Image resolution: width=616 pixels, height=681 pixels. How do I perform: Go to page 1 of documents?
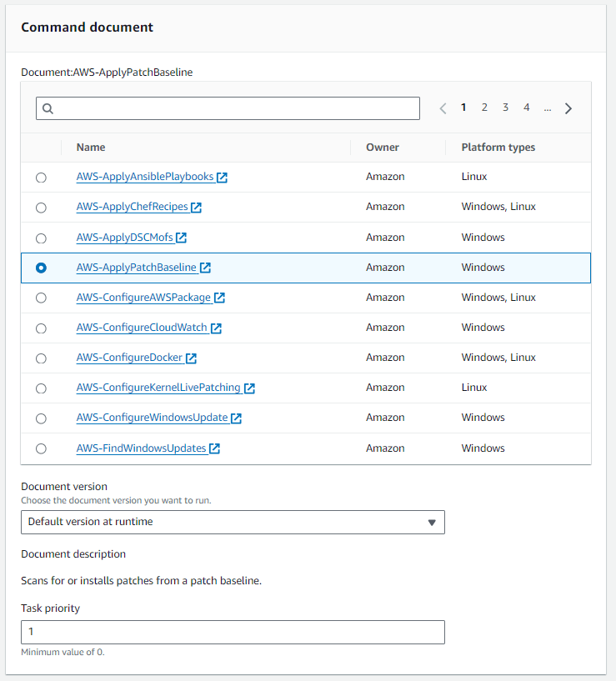[x=463, y=108]
